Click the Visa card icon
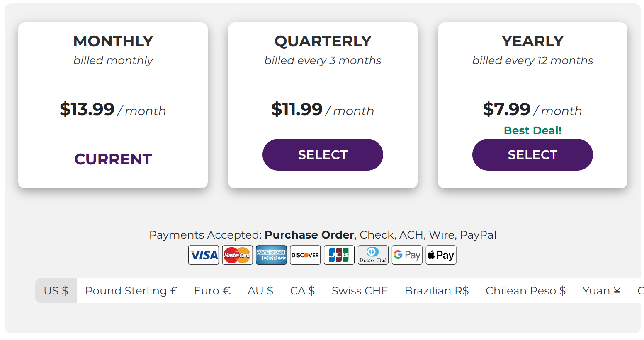Viewport: 644px width, 340px height. 204,255
